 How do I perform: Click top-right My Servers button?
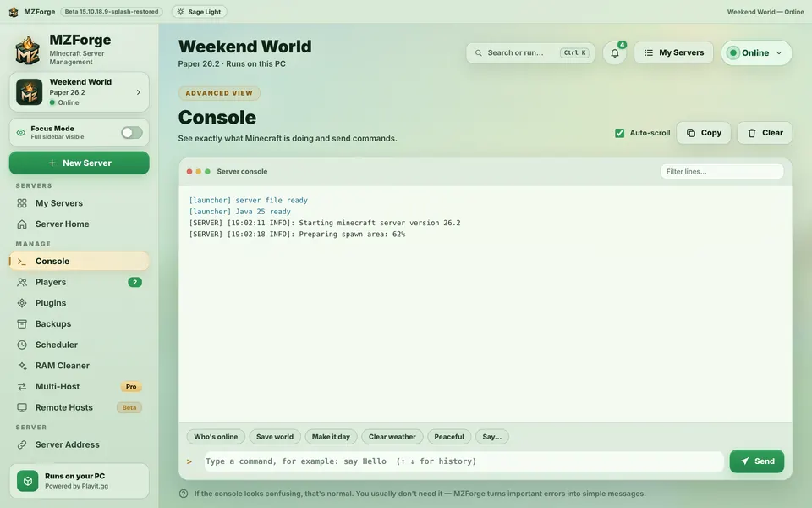point(674,52)
